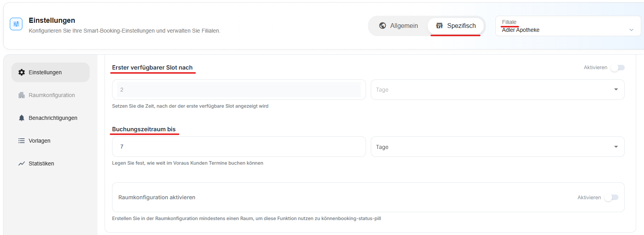Select the Spezifisch tab
Screen dimensions: 644x235
(456, 26)
